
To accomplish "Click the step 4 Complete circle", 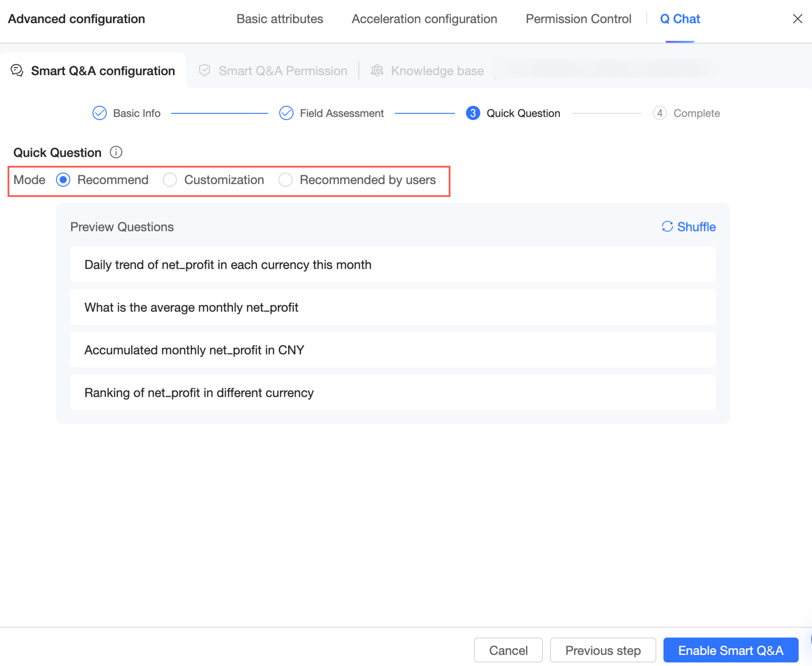I will pos(659,113).
